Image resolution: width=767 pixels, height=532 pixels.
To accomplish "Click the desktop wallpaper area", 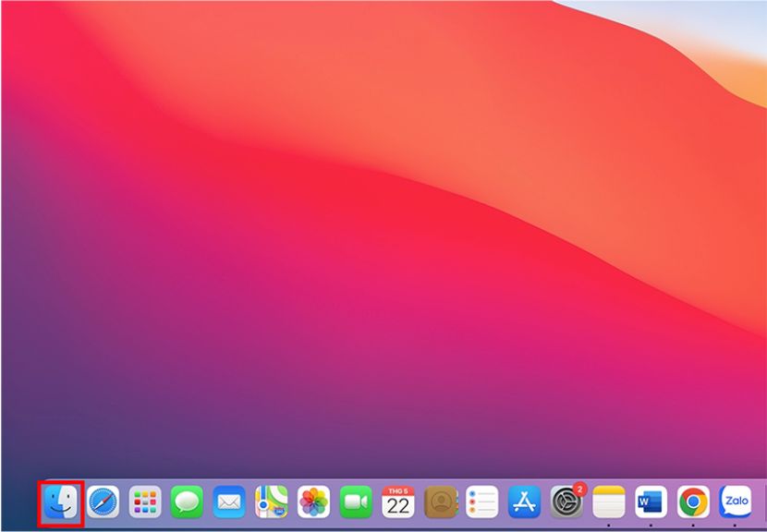I will tap(383, 231).
